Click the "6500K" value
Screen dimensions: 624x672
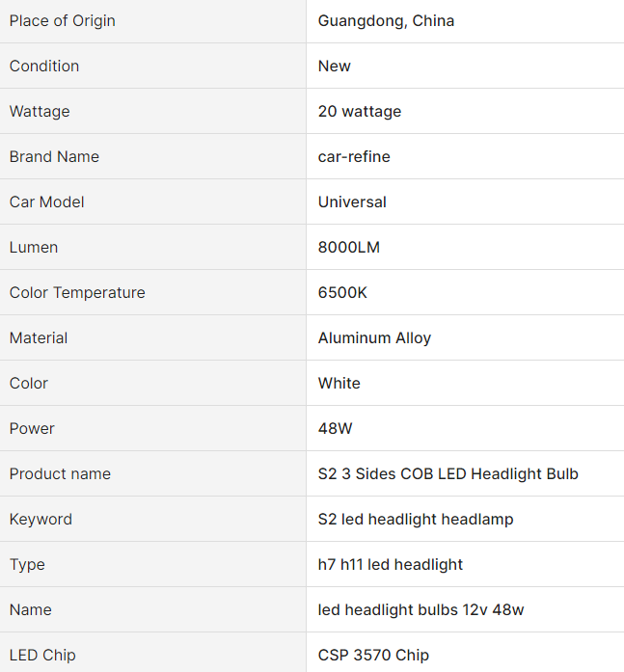point(342,292)
